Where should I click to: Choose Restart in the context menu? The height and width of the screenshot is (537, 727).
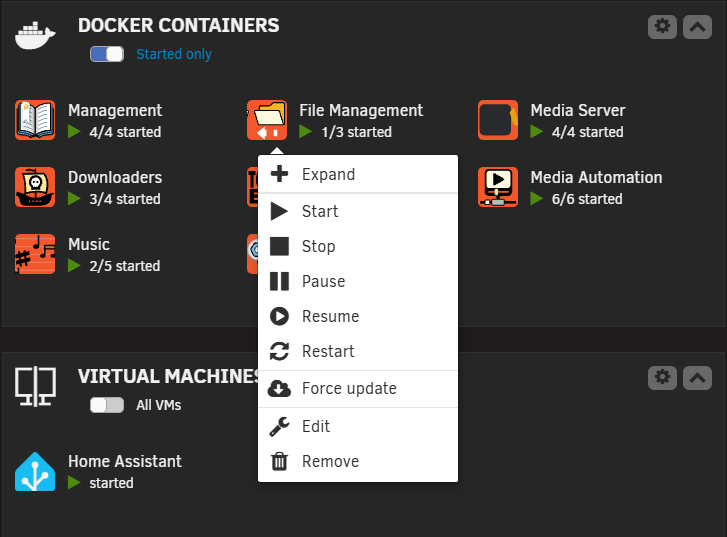pos(358,352)
